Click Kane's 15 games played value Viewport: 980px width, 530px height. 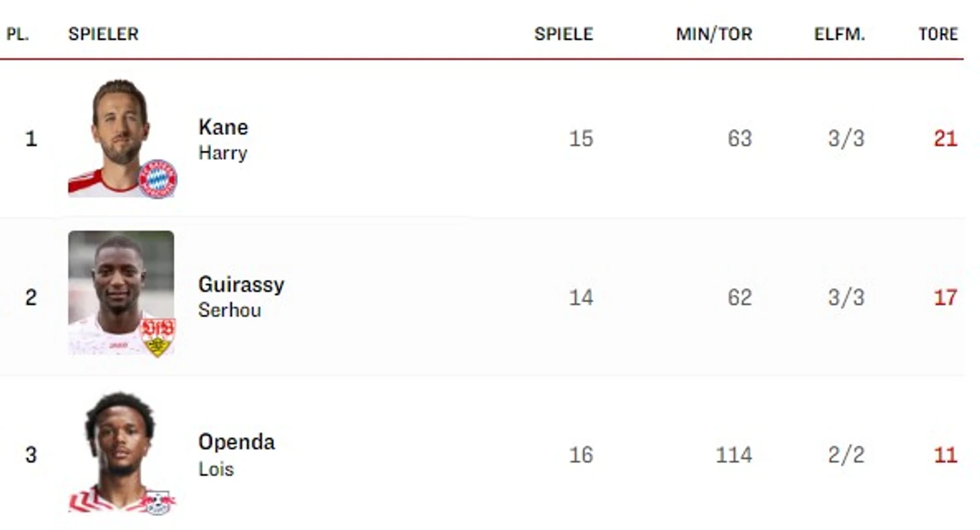[x=581, y=139]
